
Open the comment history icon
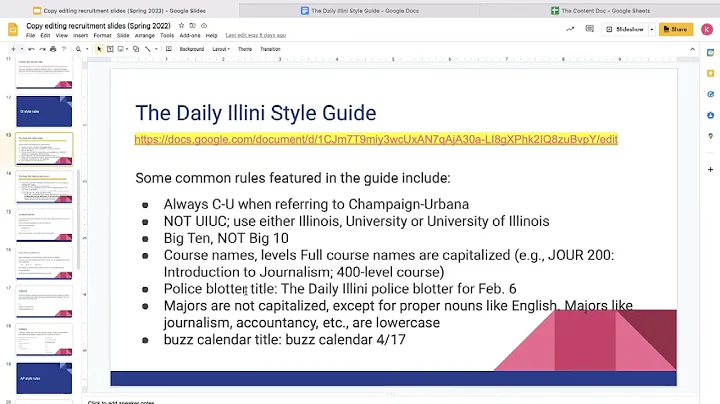pos(590,29)
